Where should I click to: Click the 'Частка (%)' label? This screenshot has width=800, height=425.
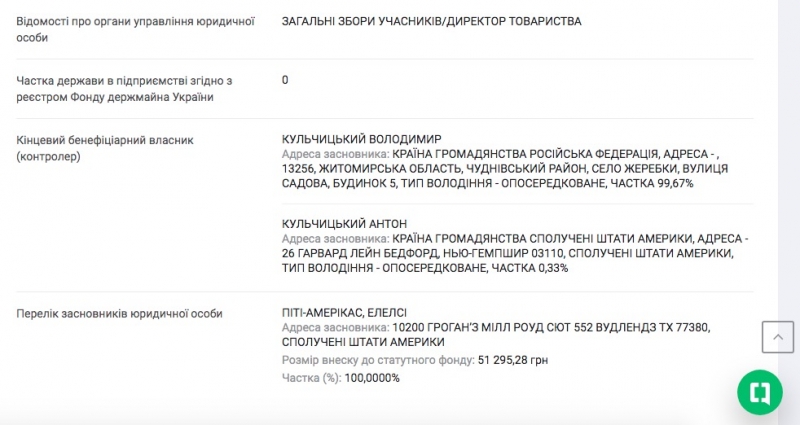click(x=311, y=378)
